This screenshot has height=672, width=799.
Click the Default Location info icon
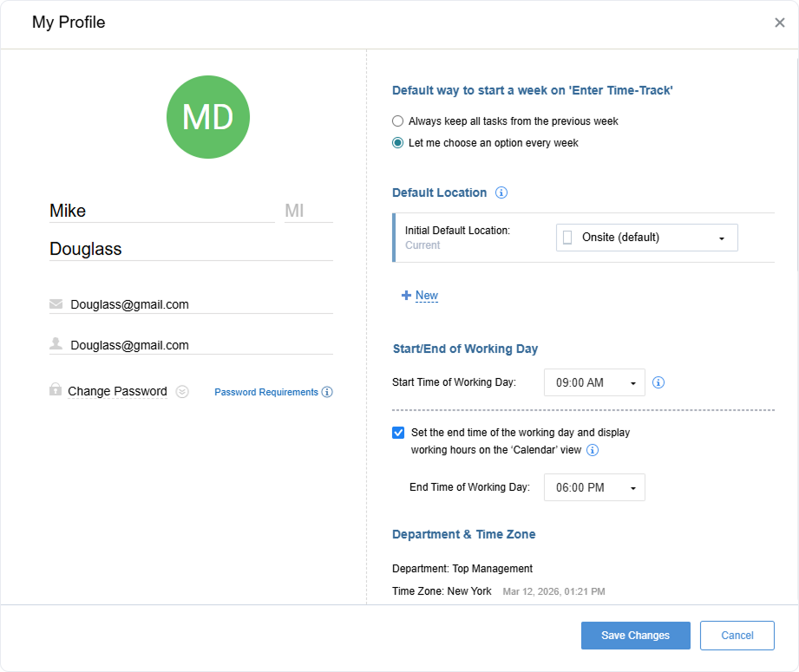pos(501,192)
